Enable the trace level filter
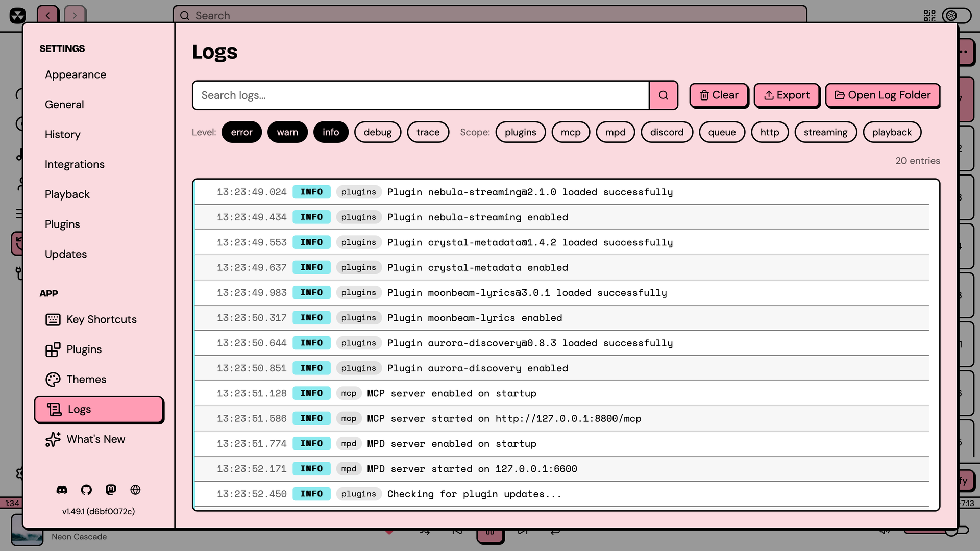This screenshot has width=980, height=551. tap(428, 132)
